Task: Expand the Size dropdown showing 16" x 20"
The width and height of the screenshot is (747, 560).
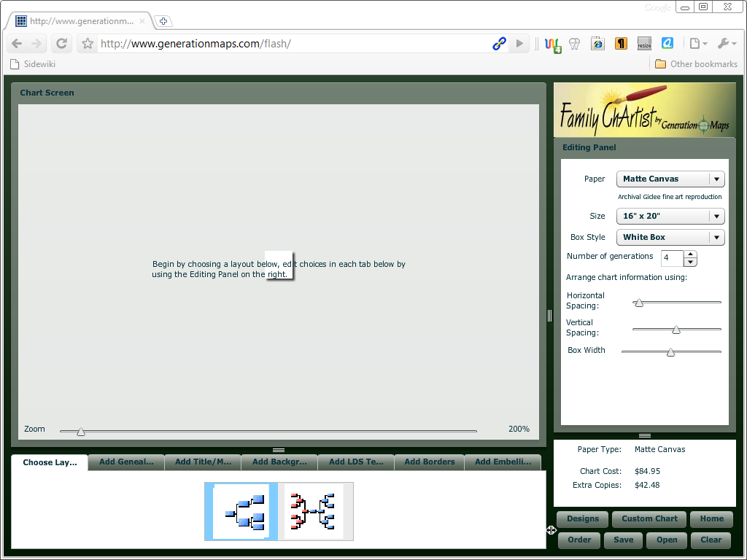Action: 670,216
